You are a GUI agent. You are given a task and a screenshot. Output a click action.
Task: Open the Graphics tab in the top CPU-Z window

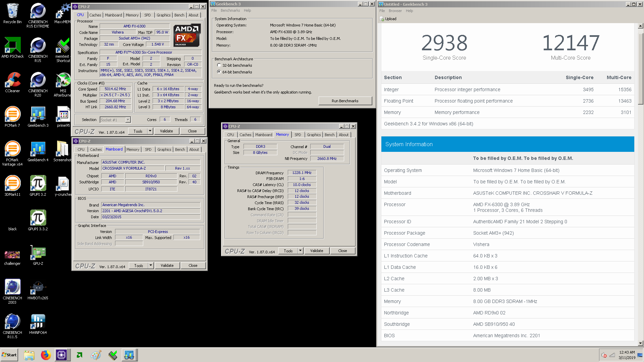(x=163, y=15)
